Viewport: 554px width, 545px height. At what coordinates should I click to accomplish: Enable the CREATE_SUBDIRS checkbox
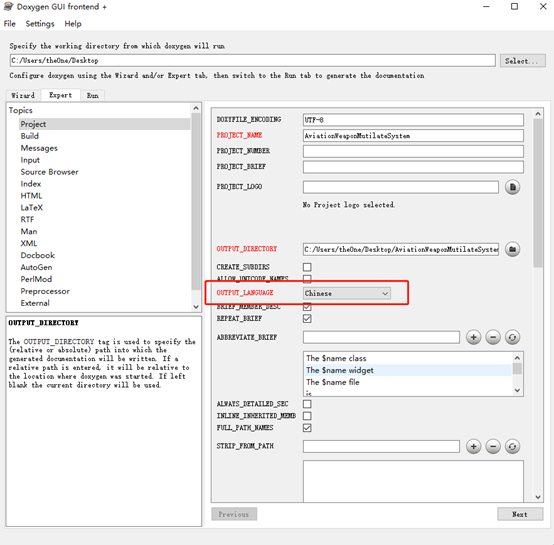click(x=307, y=267)
